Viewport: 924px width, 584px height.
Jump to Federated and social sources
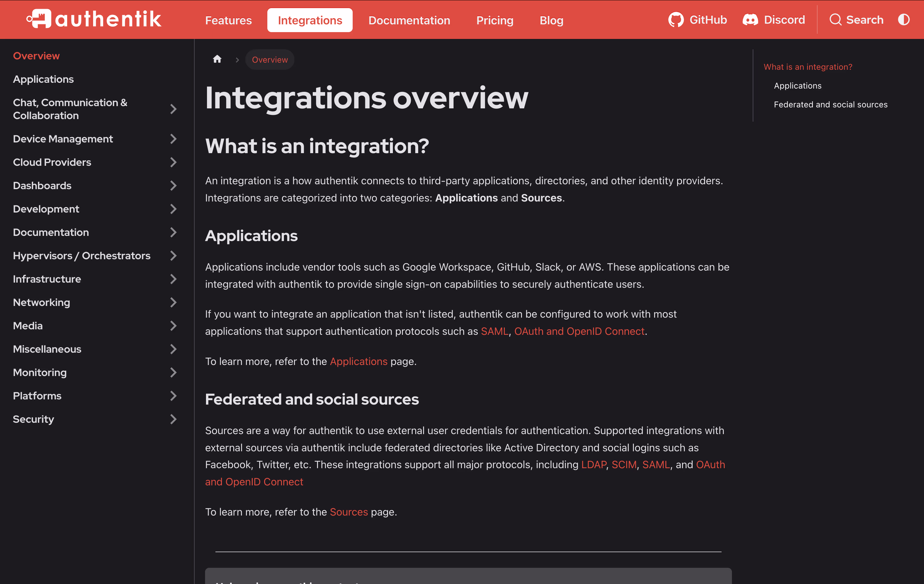(x=830, y=104)
